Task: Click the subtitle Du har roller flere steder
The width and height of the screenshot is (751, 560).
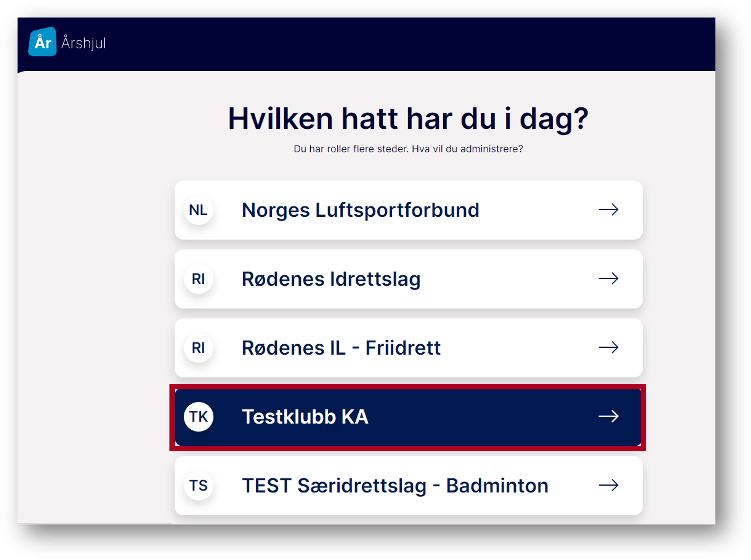Action: [351, 149]
